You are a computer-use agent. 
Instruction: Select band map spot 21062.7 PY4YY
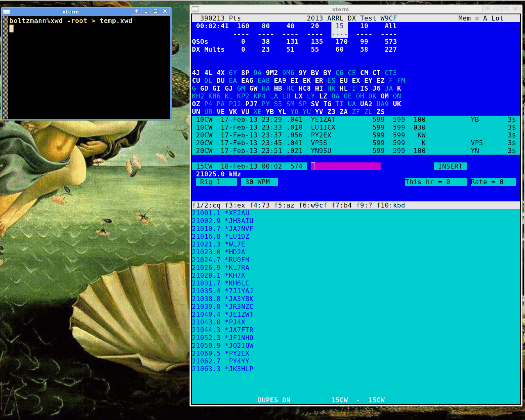[x=221, y=361]
